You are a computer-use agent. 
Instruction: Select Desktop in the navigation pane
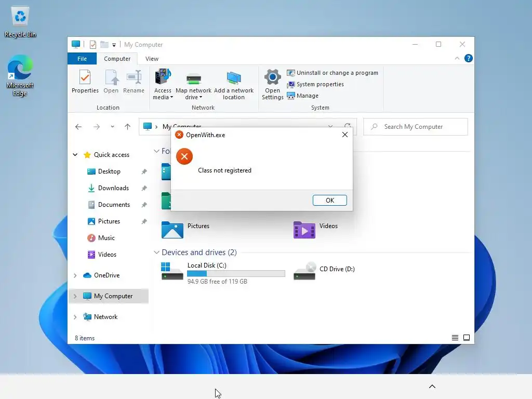109,171
